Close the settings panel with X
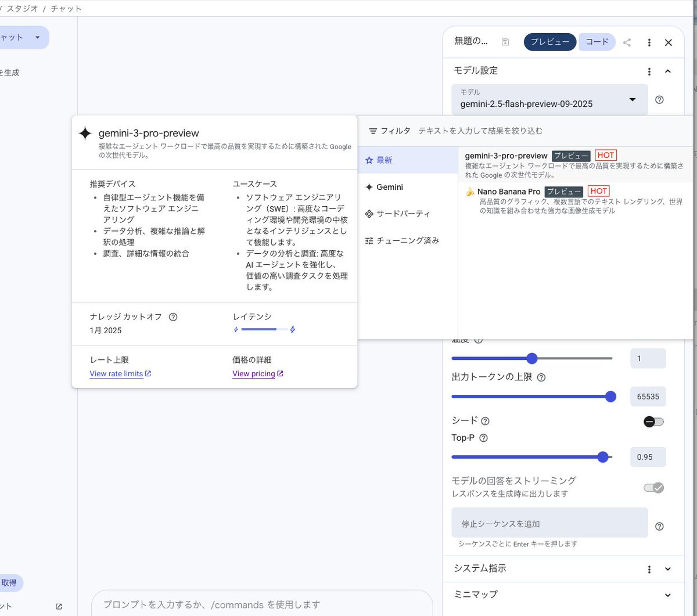The image size is (697, 616). click(x=669, y=42)
